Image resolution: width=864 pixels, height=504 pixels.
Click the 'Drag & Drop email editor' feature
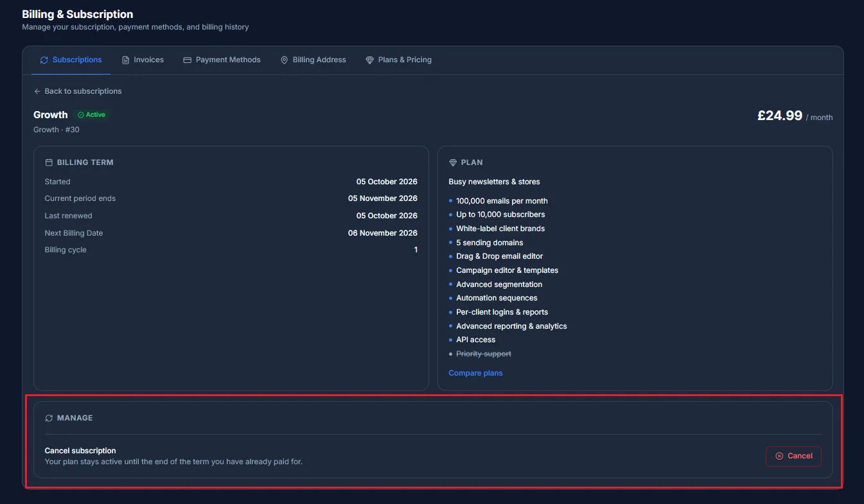[500, 256]
